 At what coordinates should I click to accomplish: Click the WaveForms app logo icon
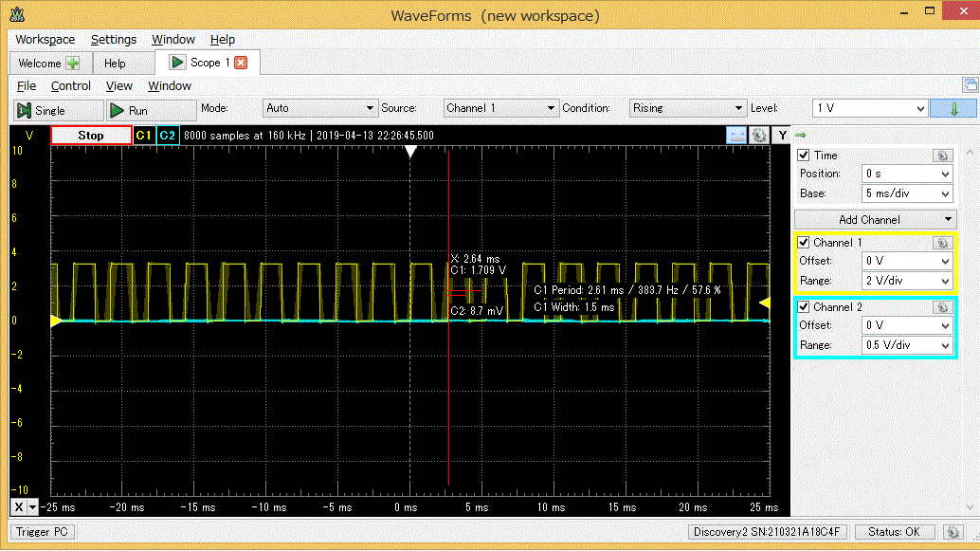[17, 14]
